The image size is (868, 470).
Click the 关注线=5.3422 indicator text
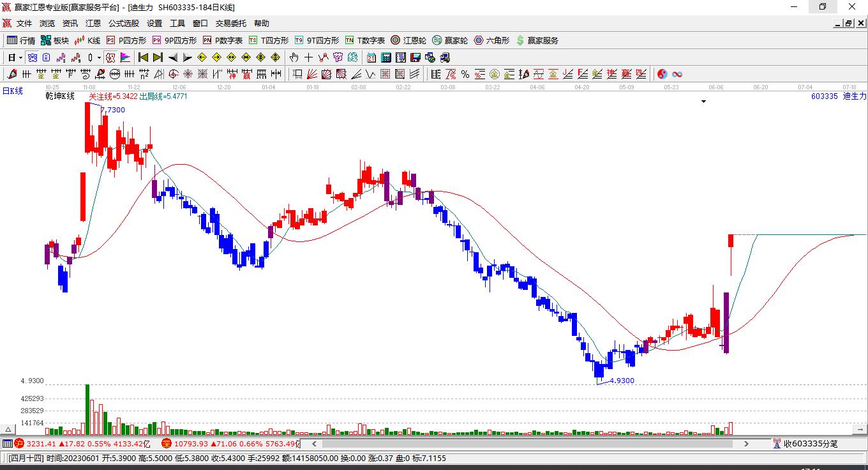[113, 96]
